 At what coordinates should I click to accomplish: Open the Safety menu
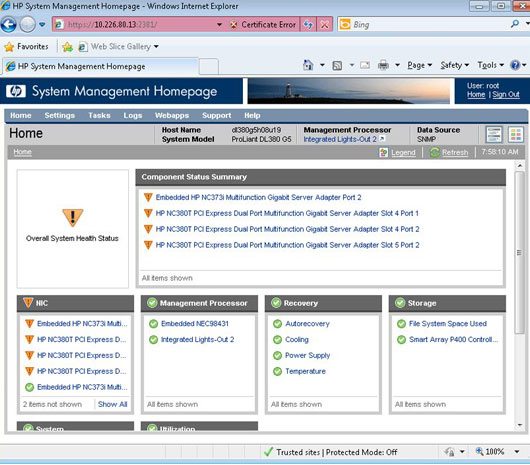(x=455, y=65)
